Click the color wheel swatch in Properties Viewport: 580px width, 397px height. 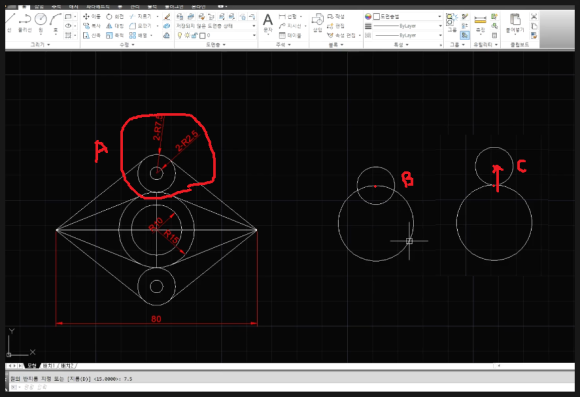pos(368,17)
